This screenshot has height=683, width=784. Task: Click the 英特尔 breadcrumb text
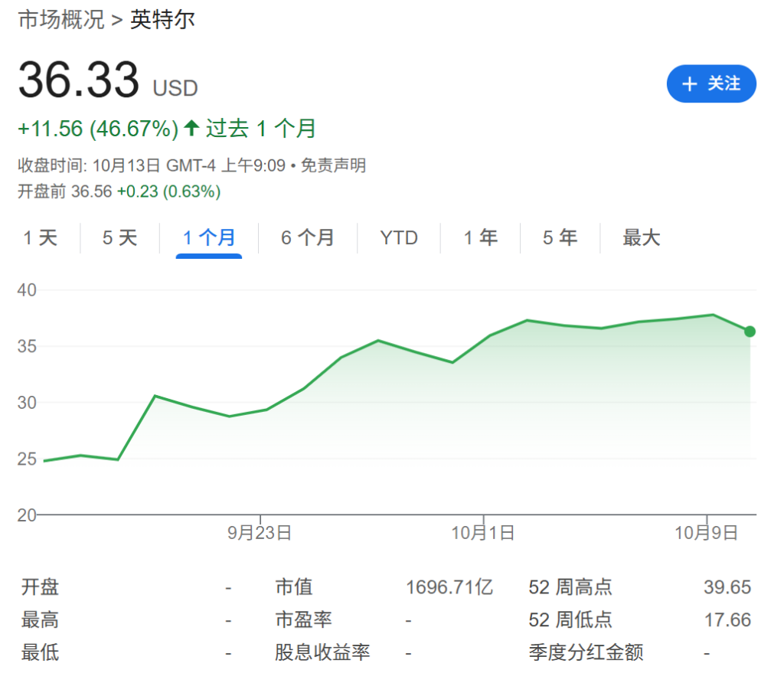point(162,20)
